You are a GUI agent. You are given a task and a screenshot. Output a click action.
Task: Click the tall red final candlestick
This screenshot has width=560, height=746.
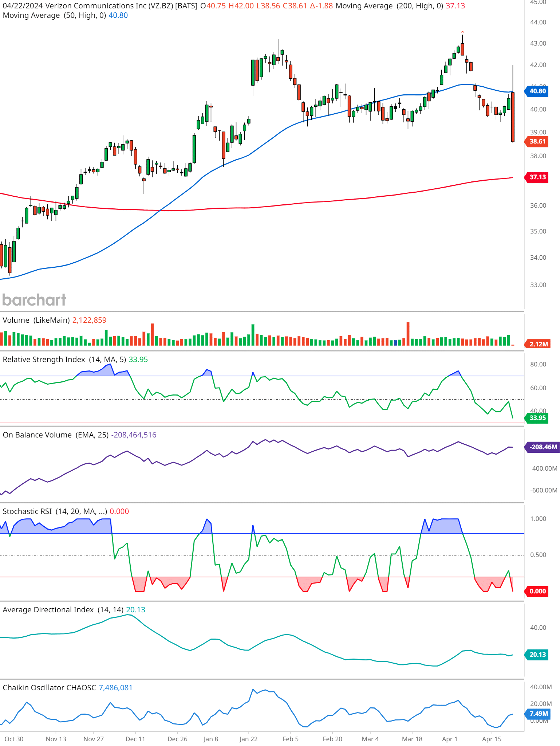point(513,117)
